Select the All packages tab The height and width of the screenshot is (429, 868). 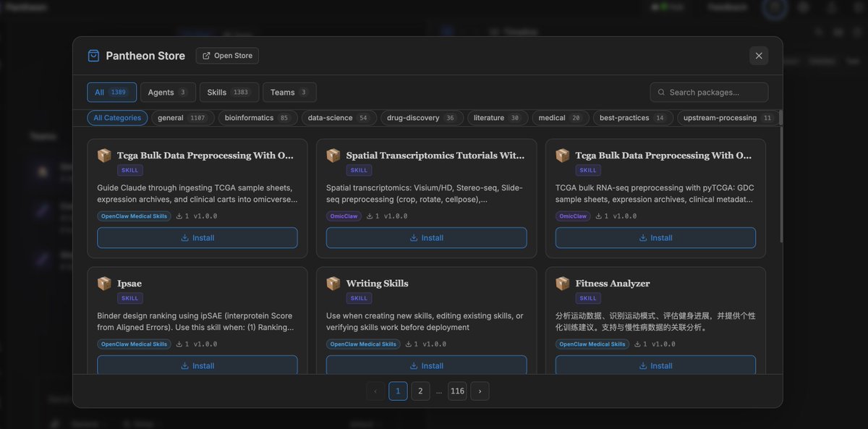(x=112, y=93)
